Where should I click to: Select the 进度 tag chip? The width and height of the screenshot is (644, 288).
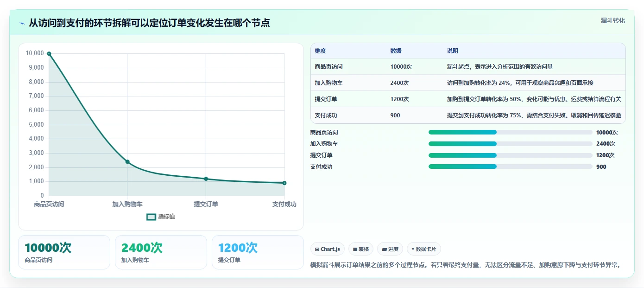coord(390,249)
